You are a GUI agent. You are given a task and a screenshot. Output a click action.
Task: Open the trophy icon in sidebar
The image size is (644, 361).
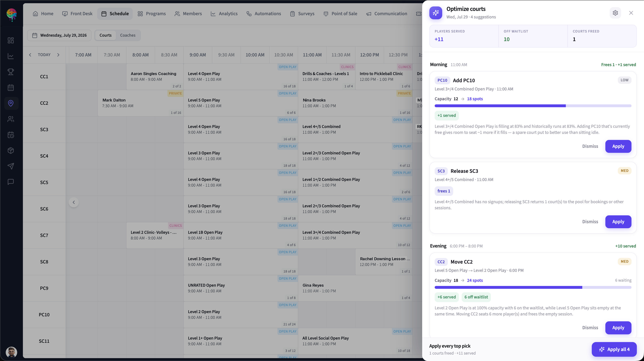(11, 72)
